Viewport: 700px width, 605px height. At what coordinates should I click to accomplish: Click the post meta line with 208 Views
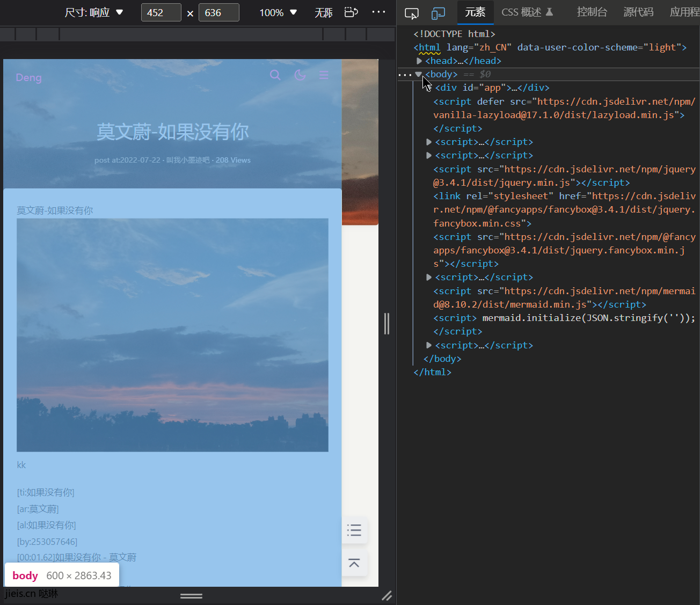pos(172,160)
